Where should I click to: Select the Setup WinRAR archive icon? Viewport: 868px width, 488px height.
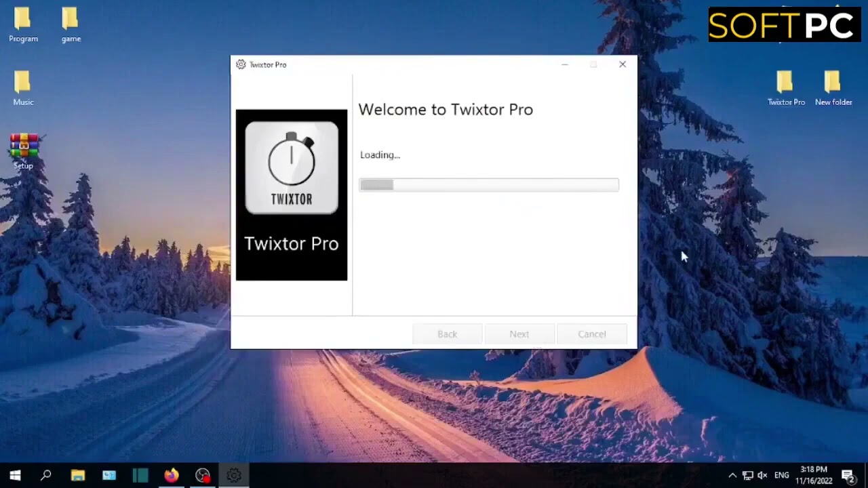[23, 151]
